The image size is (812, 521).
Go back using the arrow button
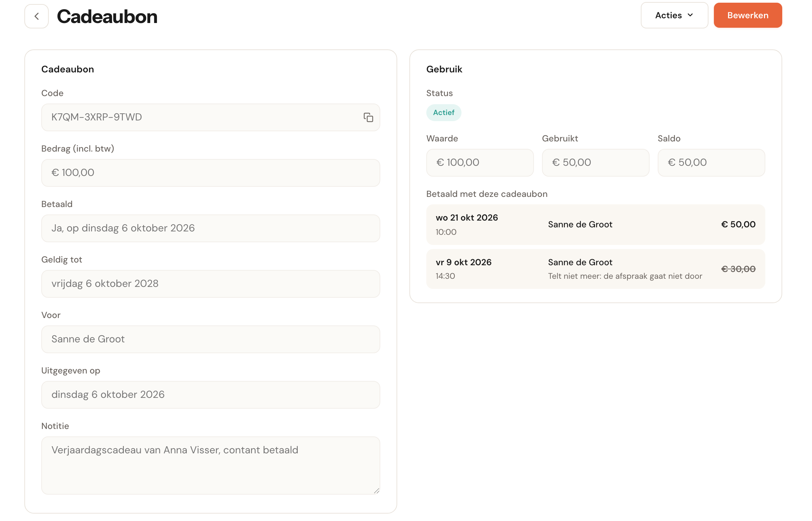pyautogui.click(x=37, y=16)
